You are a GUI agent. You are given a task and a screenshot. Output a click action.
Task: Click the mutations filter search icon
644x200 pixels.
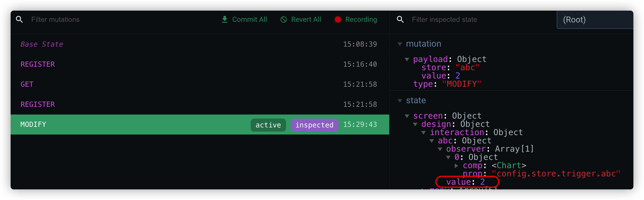(x=19, y=19)
